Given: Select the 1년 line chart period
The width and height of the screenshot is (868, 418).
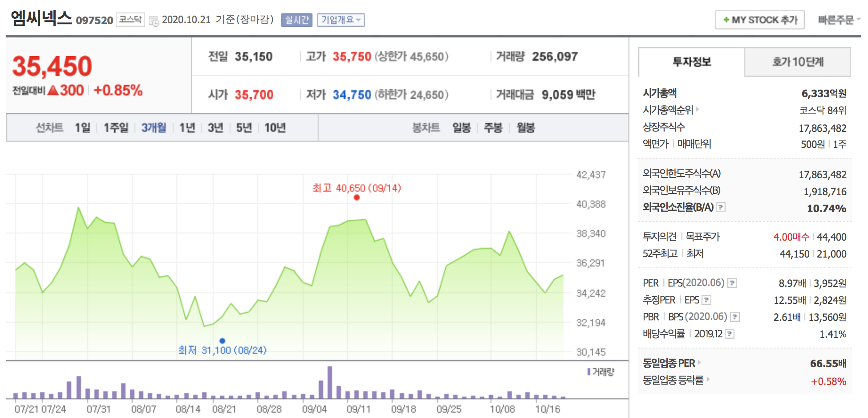Looking at the screenshot, I should (x=187, y=128).
